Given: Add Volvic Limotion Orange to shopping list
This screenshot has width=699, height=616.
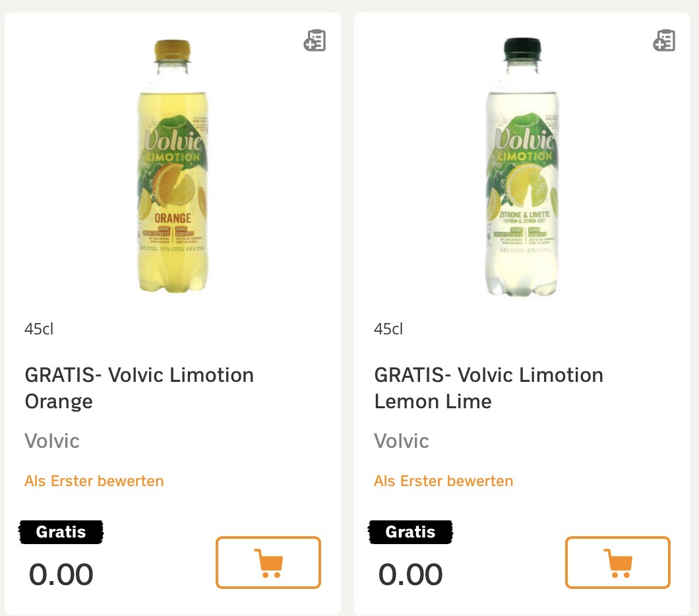Looking at the screenshot, I should coord(315,41).
